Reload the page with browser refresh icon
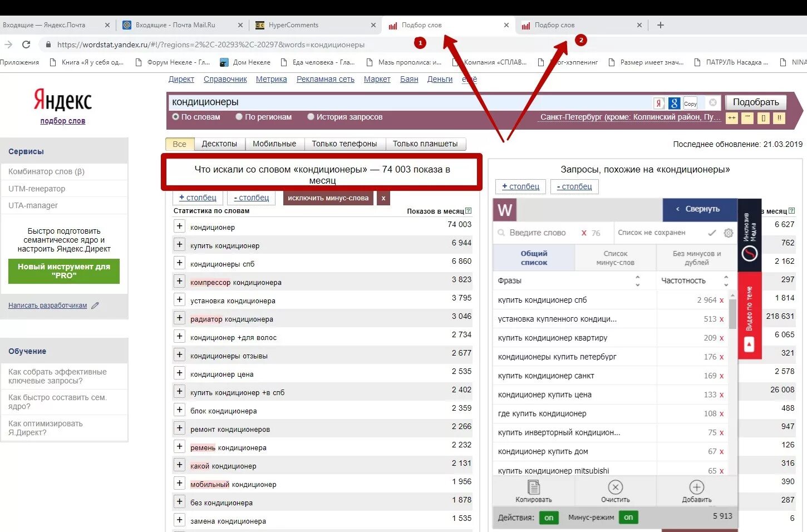 (26, 45)
